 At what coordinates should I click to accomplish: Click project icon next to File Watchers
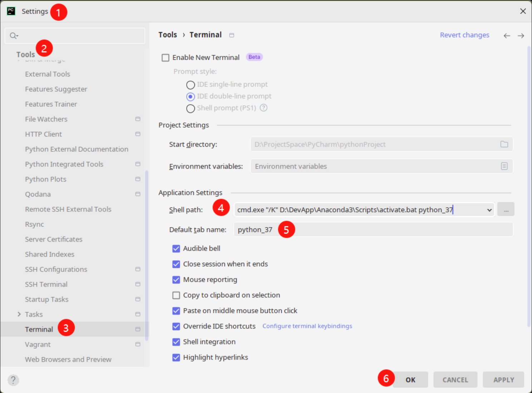(138, 119)
